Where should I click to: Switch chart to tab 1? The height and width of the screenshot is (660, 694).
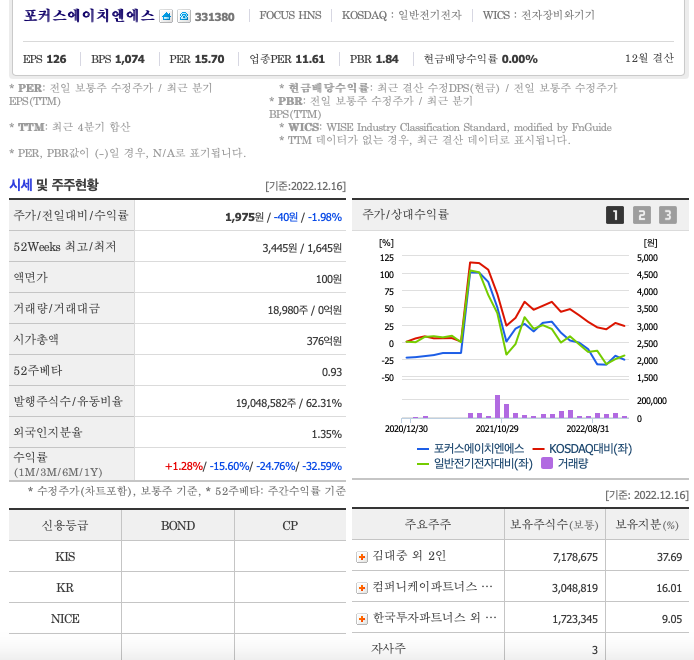[x=615, y=215]
